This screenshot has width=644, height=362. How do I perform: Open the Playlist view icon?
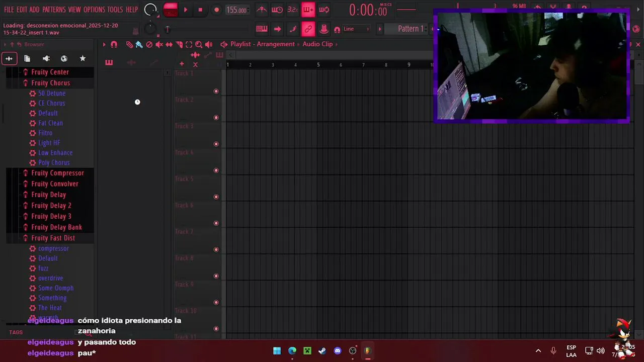262,29
